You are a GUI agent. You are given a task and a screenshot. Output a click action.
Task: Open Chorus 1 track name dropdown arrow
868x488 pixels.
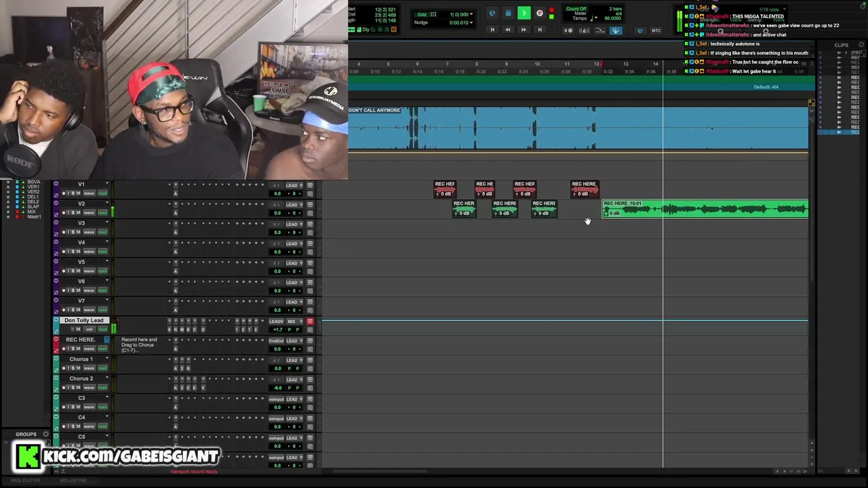pyautogui.click(x=106, y=359)
